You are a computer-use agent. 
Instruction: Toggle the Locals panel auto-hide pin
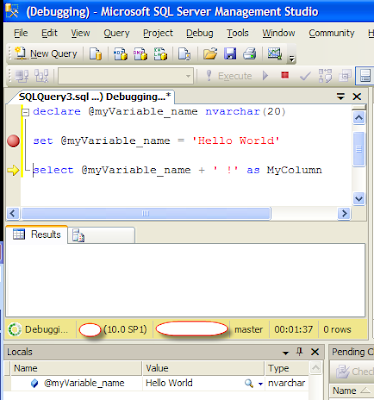(299, 352)
